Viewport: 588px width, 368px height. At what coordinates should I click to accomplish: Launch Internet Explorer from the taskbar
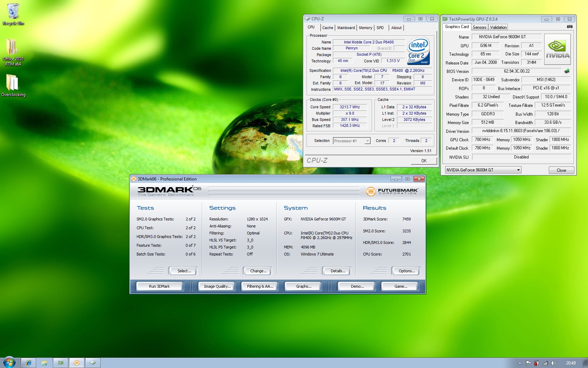click(29, 363)
